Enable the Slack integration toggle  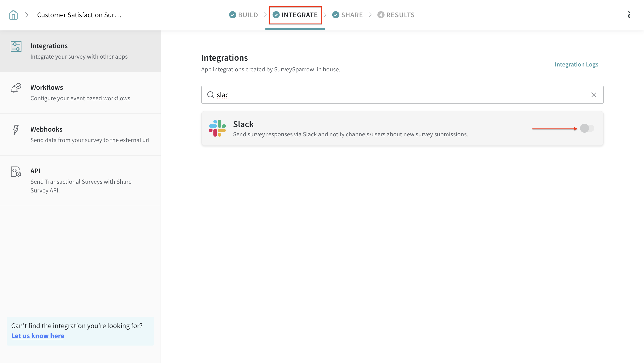coord(587,128)
